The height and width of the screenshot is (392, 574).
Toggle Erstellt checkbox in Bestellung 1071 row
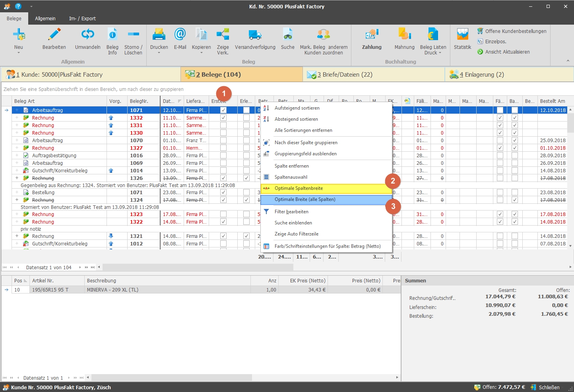[223, 192]
